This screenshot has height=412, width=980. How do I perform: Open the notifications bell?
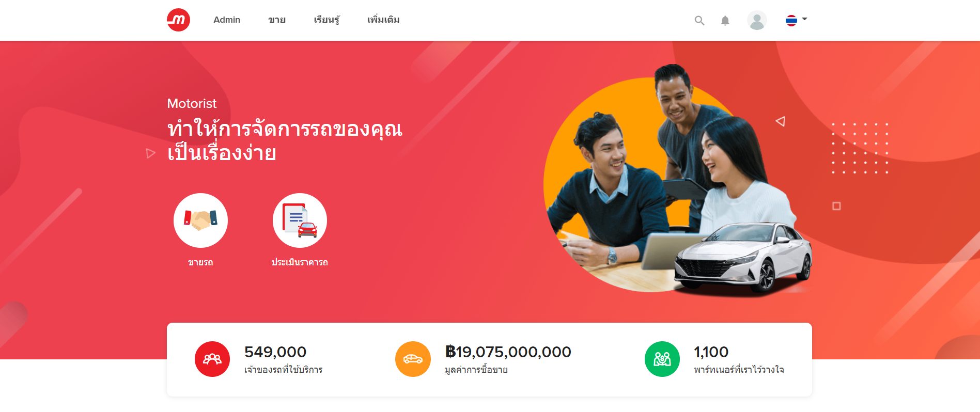pos(725,21)
